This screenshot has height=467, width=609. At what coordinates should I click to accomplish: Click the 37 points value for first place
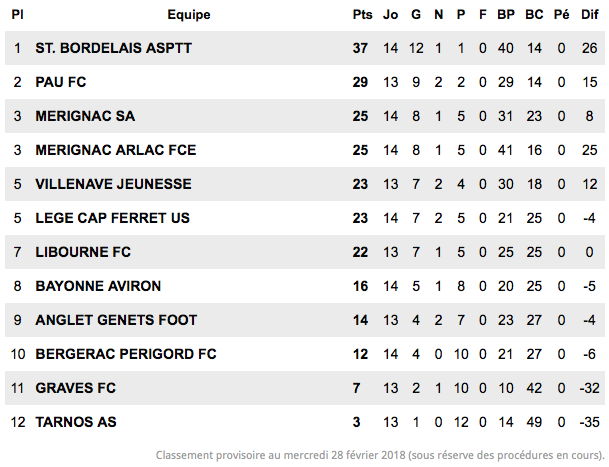coord(360,48)
